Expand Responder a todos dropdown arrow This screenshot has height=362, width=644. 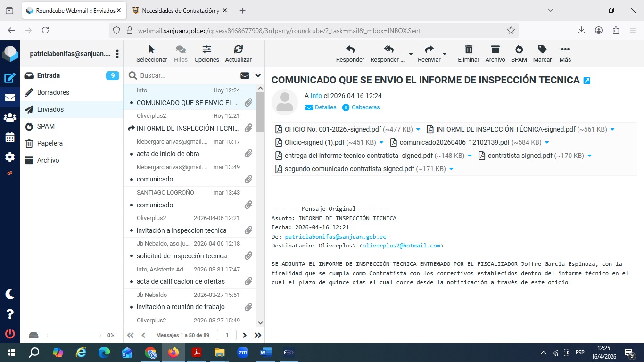[x=411, y=54]
